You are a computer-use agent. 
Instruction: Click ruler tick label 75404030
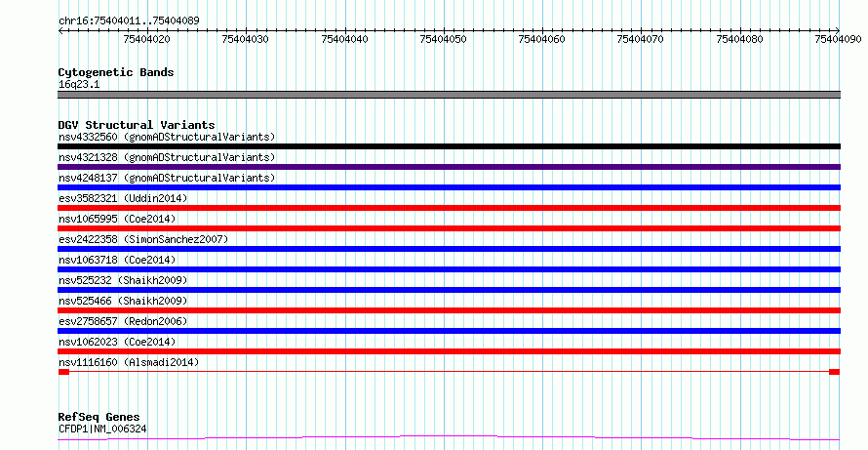click(245, 39)
